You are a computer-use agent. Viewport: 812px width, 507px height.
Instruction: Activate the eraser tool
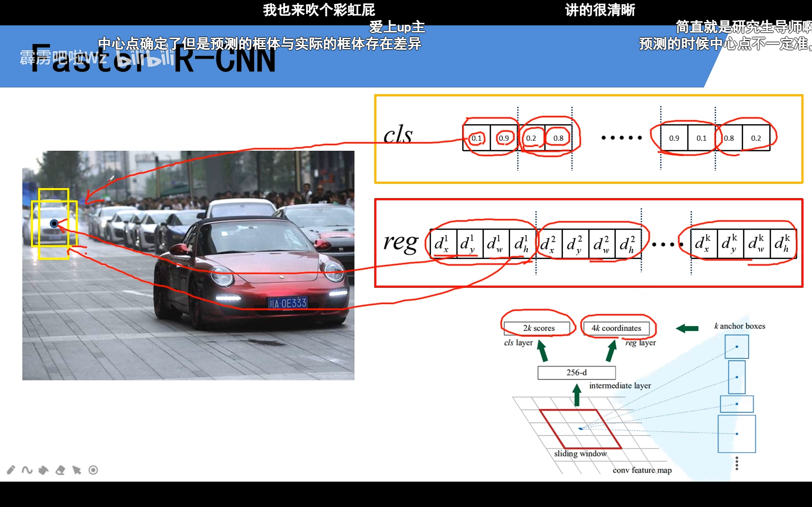click(x=60, y=470)
